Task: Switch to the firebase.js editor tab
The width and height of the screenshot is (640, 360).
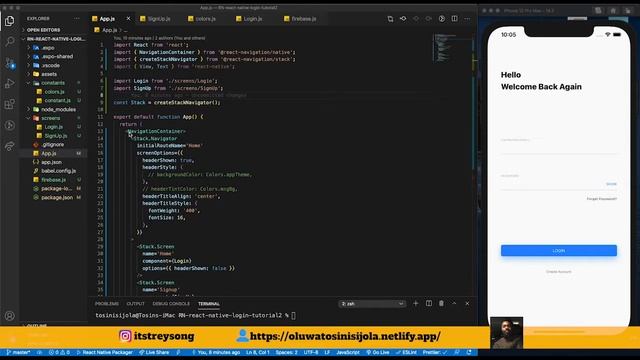Action: (303, 19)
